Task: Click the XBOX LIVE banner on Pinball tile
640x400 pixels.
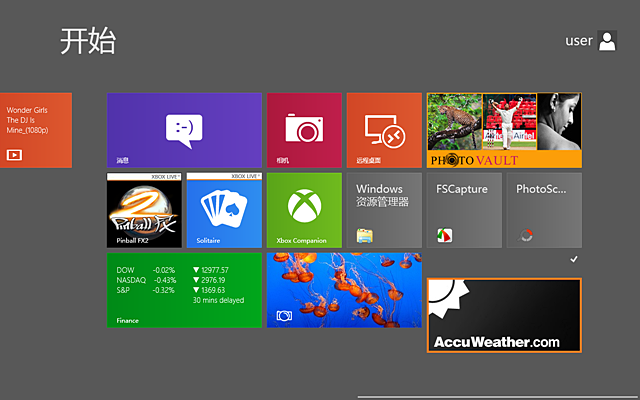Action: [144, 177]
